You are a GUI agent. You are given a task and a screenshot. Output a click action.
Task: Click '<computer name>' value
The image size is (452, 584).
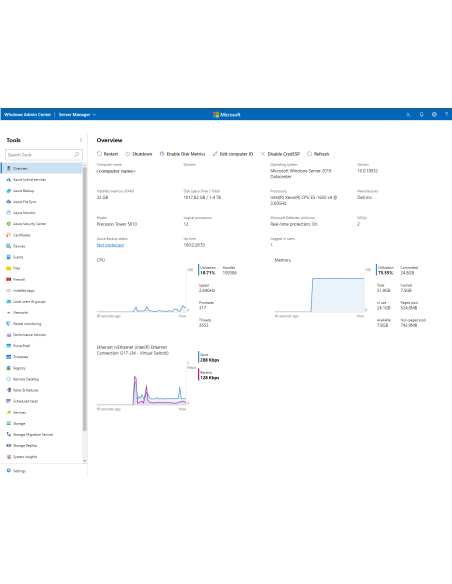click(x=116, y=171)
